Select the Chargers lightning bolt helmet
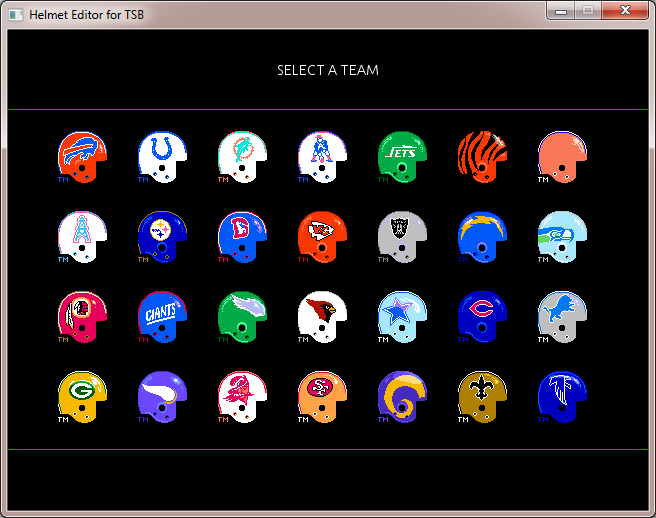This screenshot has width=656, height=518. (482, 237)
